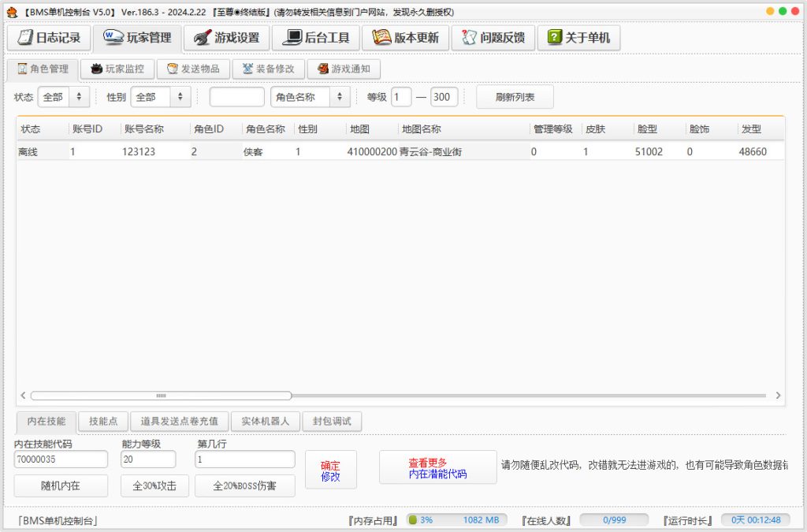Open the 状态 status filter dropdown
This screenshot has height=532, width=807.
point(63,97)
